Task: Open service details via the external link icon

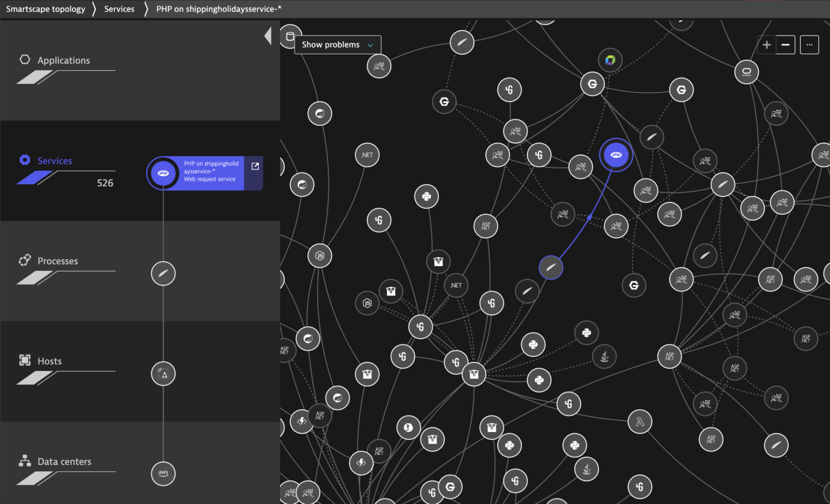Action: (x=255, y=166)
